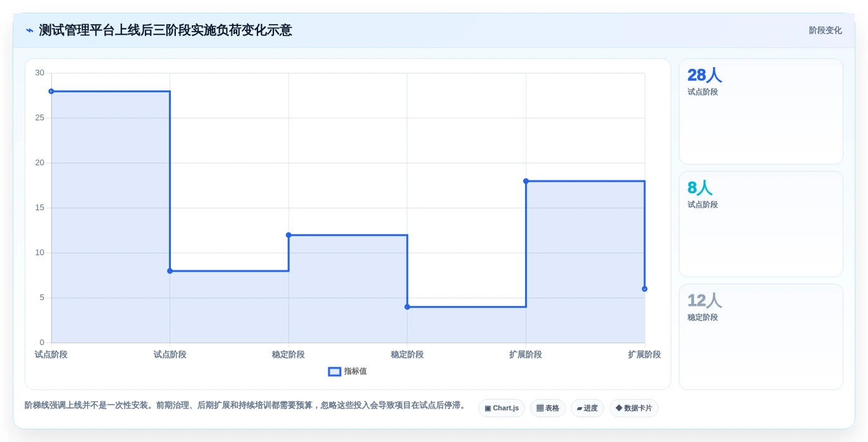Click the teal 8人 number
868x442 pixels.
tap(700, 188)
